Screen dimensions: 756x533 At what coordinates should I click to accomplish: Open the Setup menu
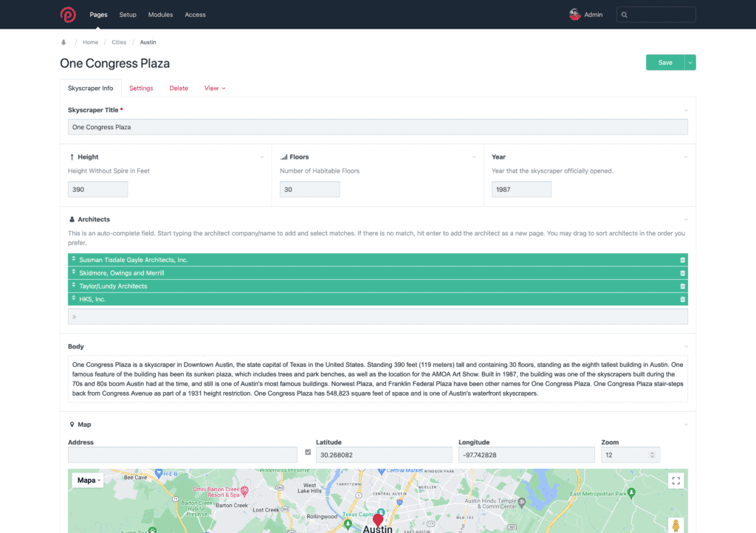point(128,15)
